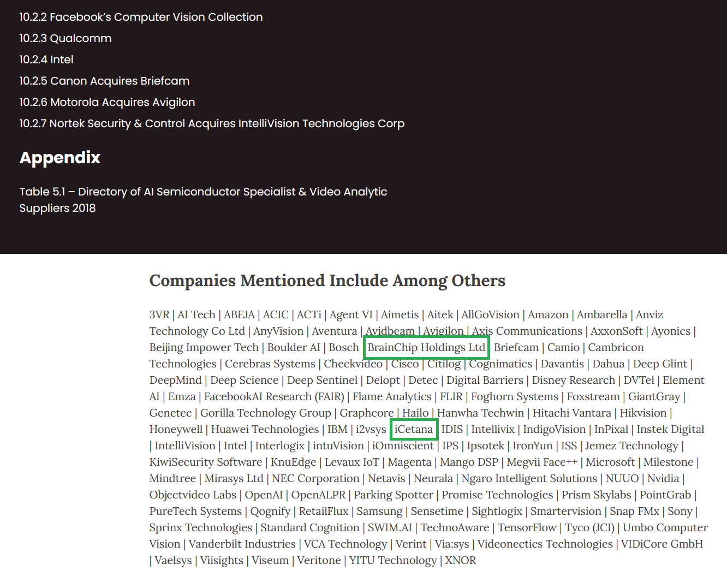Select 'Deep Sentinel' company name
This screenshot has height=588, width=727.
click(x=322, y=381)
